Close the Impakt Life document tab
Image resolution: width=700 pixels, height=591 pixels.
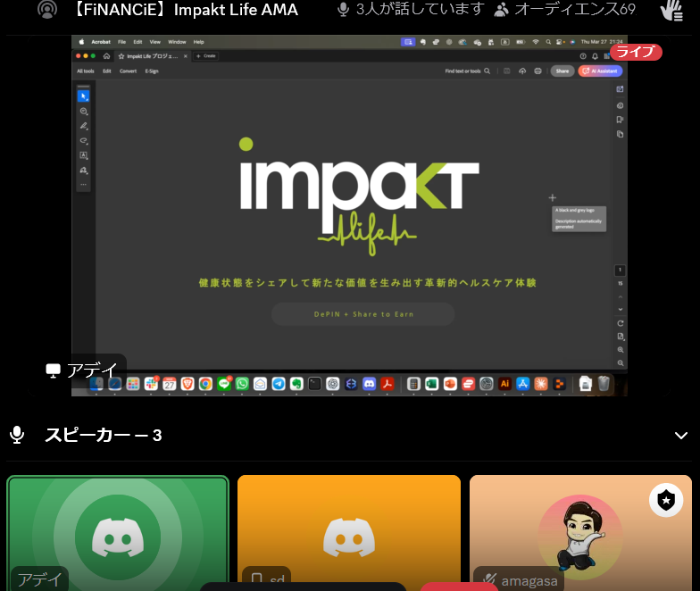[186, 56]
